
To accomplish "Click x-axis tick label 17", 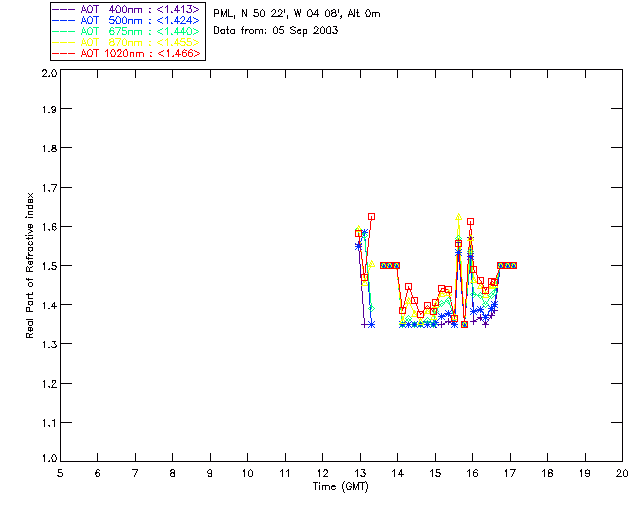I will click(x=510, y=473).
